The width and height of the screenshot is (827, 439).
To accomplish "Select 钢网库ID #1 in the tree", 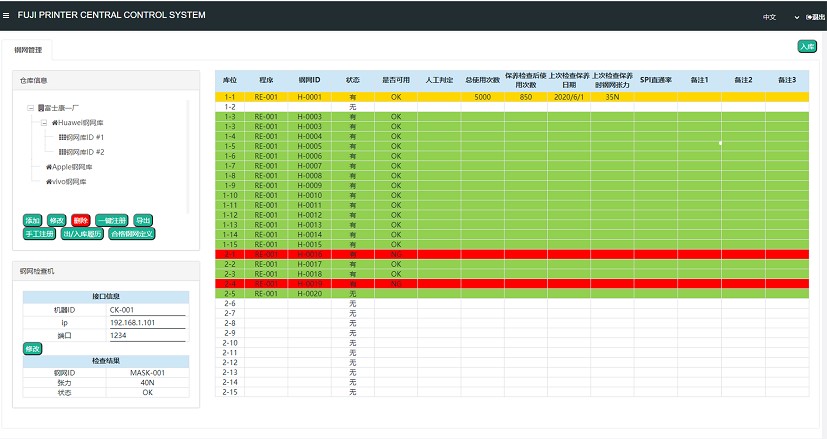I will 85,137.
